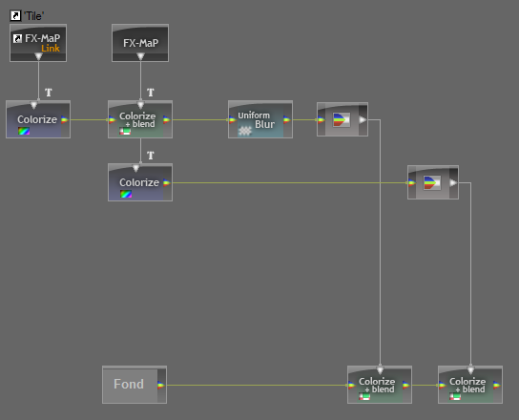
Task: Click the T label under plain FX-MaP node
Action: point(151,93)
